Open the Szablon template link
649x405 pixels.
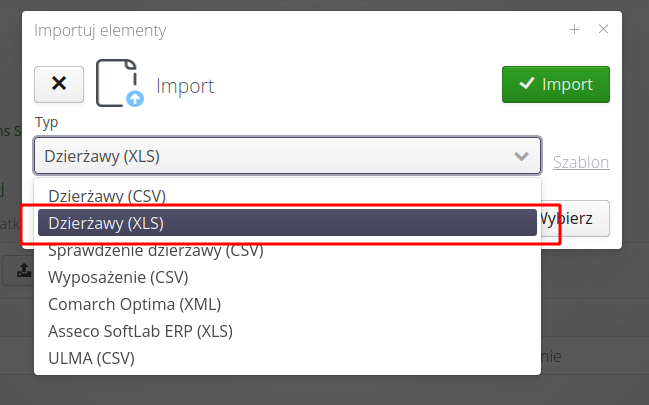[x=580, y=162]
